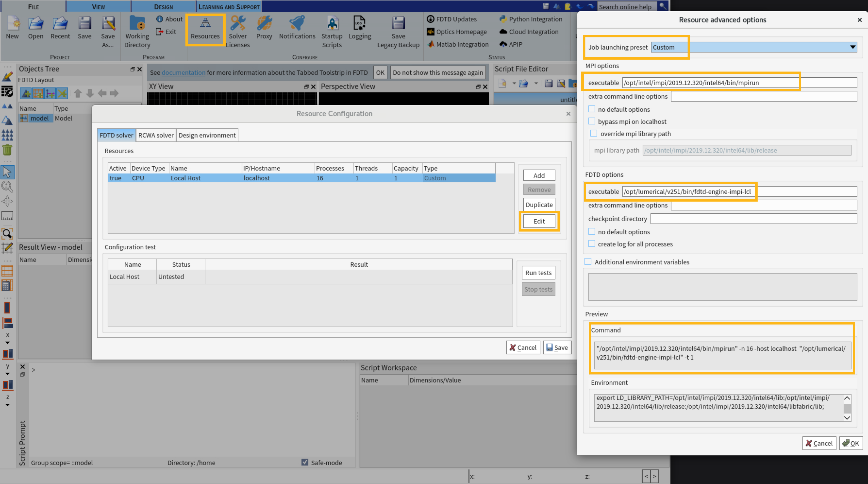Open Job launching preset dropdown
The image size is (868, 484).
point(754,47)
